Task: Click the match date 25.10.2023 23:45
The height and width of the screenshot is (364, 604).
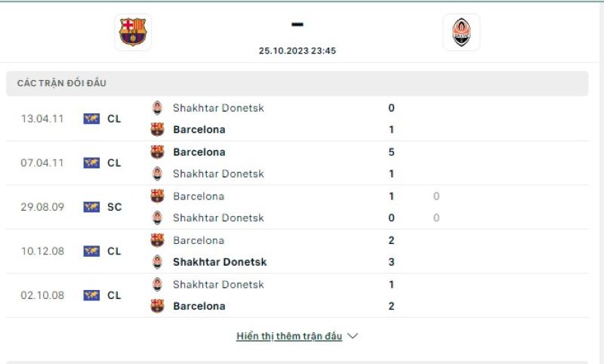Action: point(297,51)
